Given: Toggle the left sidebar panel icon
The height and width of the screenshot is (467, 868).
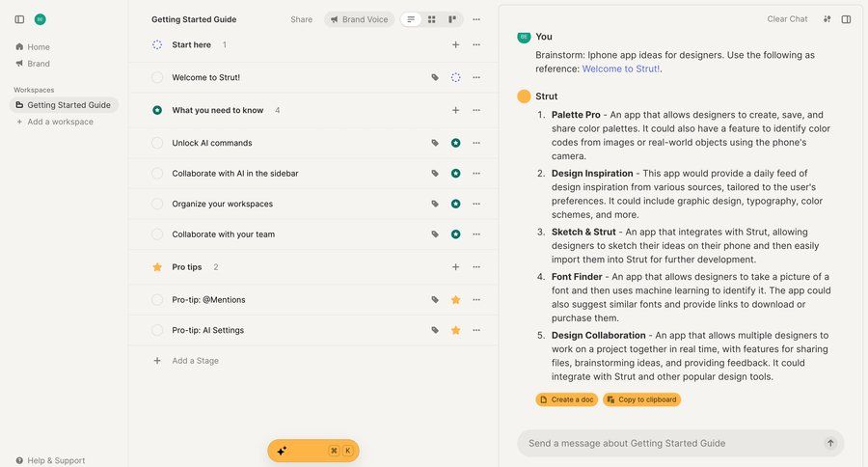Looking at the screenshot, I should [x=19, y=19].
